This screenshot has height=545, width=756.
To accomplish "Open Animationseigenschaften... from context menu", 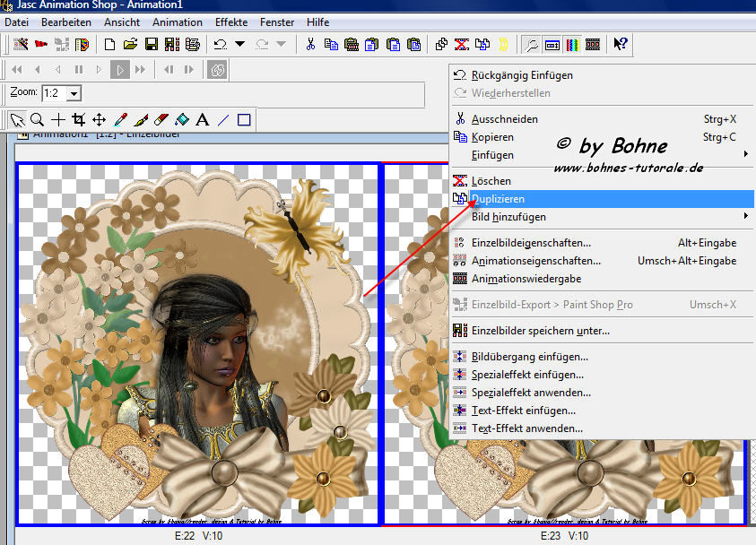I will (536, 261).
